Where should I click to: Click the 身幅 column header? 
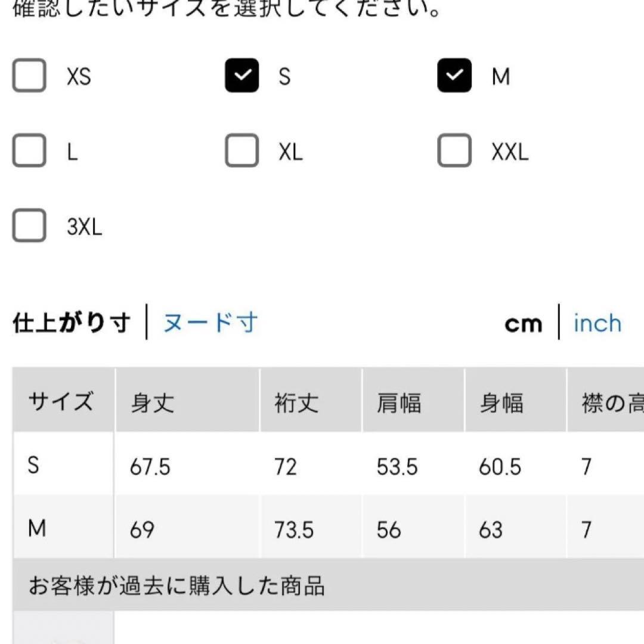[x=501, y=403]
